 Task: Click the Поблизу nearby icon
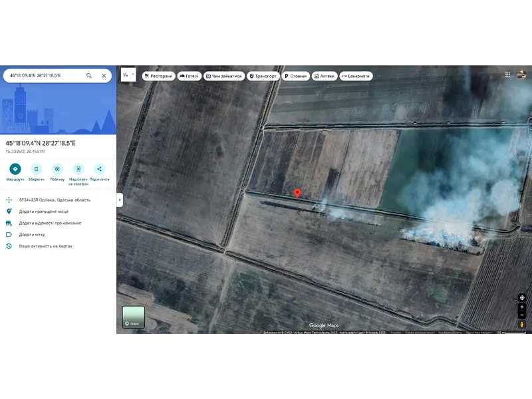tap(57, 169)
